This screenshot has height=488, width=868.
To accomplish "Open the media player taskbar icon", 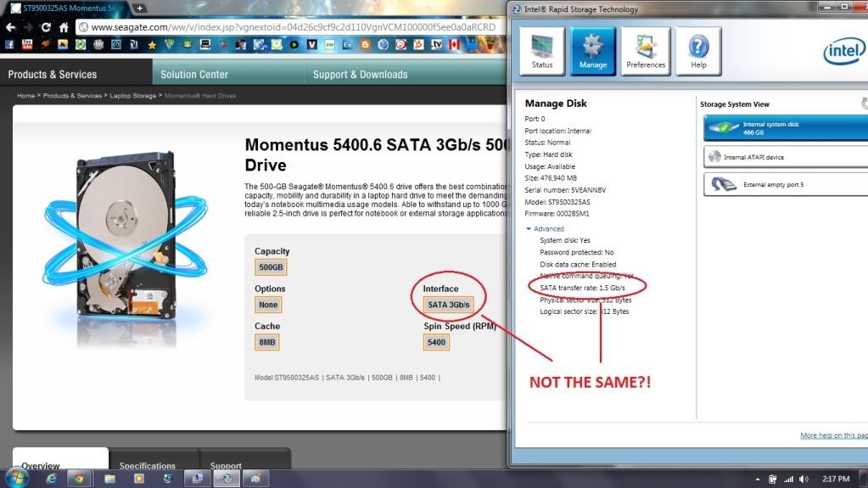I will pyautogui.click(x=139, y=478).
